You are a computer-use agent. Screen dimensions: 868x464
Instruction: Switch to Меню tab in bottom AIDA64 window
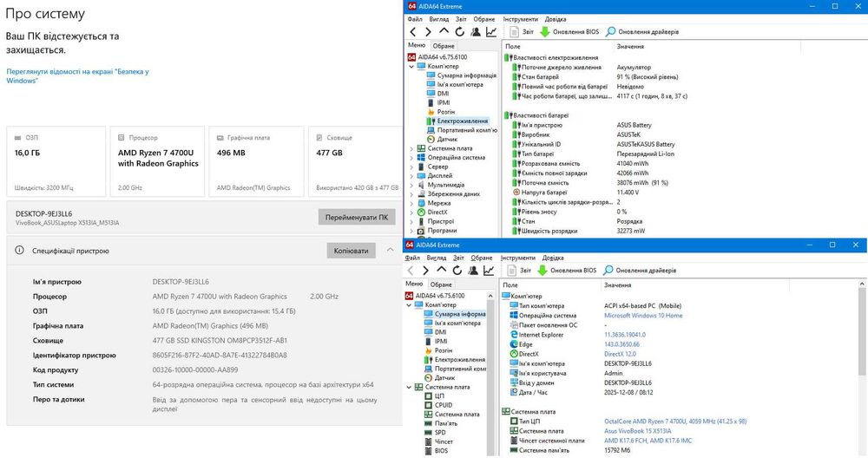(x=414, y=284)
